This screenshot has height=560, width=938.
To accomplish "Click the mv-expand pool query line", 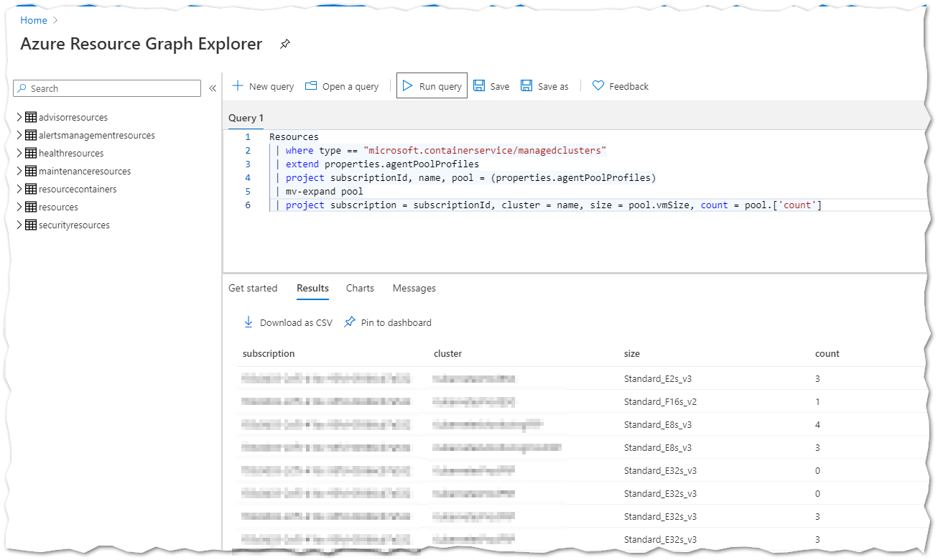I will pos(325,191).
